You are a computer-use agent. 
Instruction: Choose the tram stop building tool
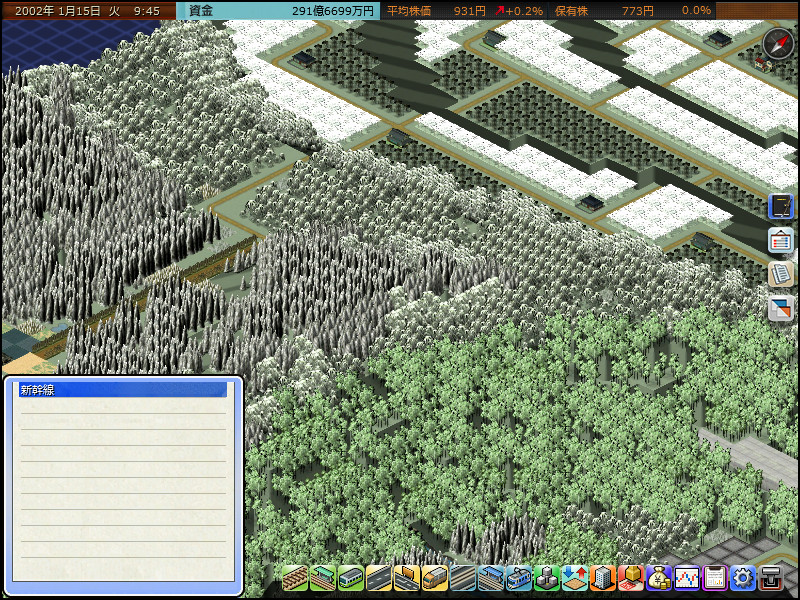(491, 578)
